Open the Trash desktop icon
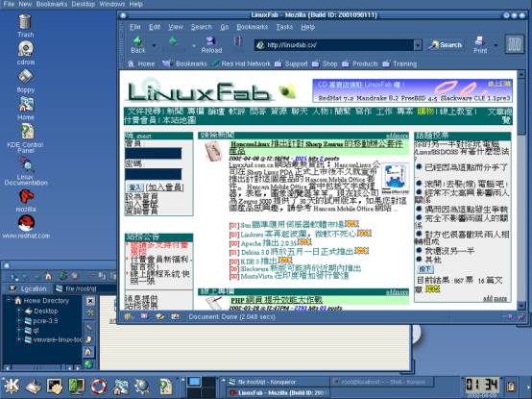The image size is (532, 399). point(25,25)
